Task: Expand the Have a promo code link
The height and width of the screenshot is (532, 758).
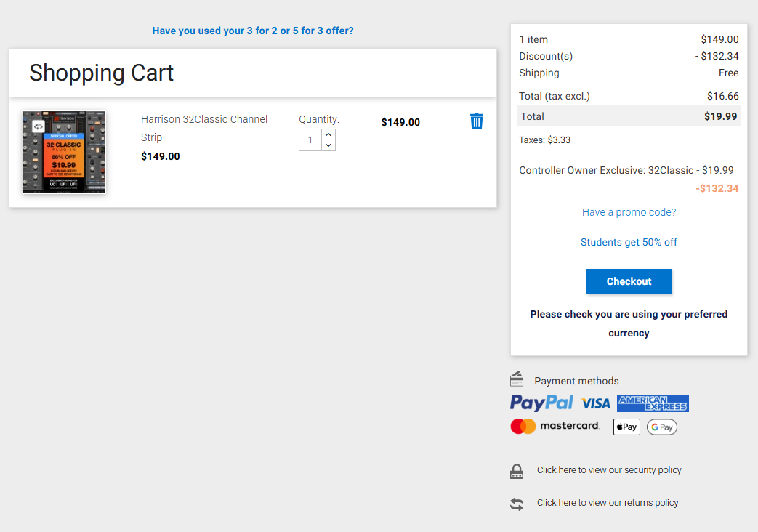Action: [629, 212]
